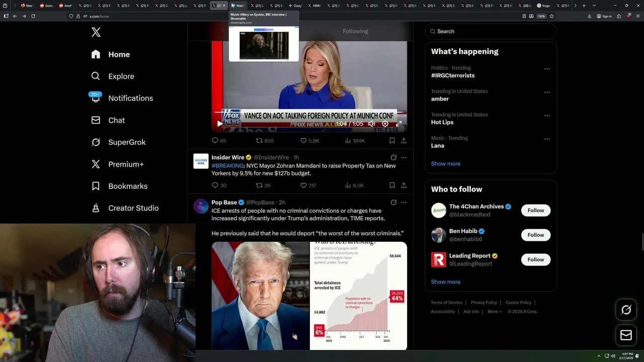Open the Home feed from the sidebar
Viewport: 644px width, 362px height.
point(111,54)
